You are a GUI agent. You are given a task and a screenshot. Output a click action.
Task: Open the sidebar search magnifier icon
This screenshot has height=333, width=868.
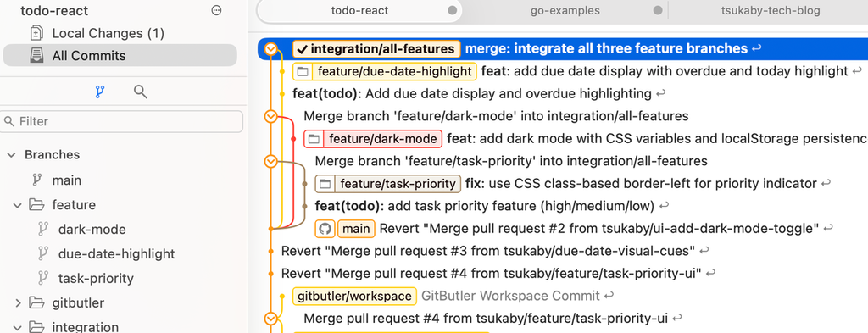tap(141, 92)
